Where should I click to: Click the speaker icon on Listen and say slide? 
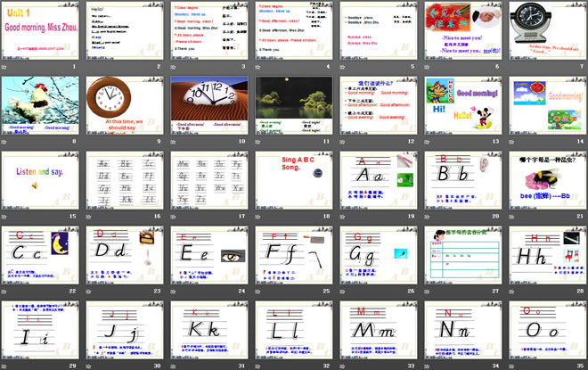tap(35, 185)
